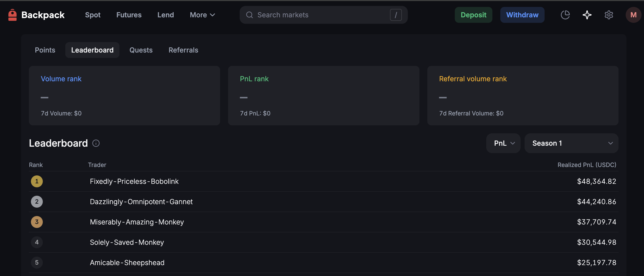
Task: Open the Season 1 selector
Action: (571, 143)
